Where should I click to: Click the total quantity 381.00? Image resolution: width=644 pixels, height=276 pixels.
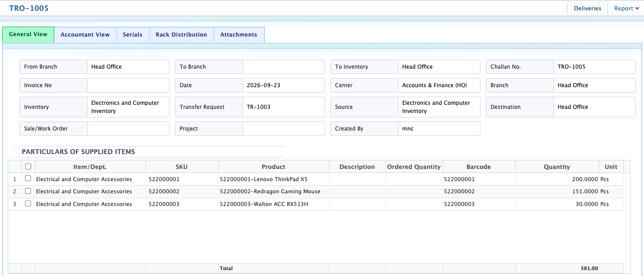click(x=589, y=268)
